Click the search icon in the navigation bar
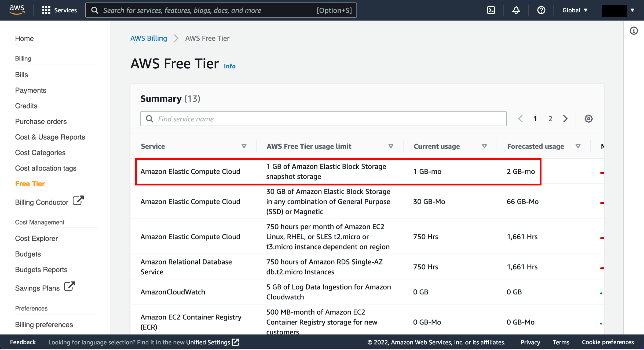Screen dimensions: 644x350 95,10
